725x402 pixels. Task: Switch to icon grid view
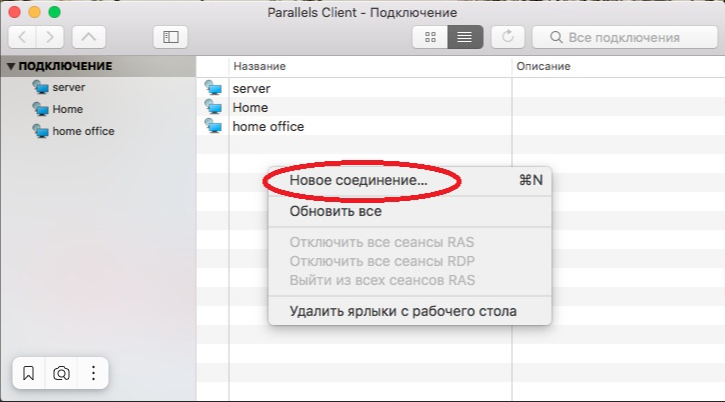430,37
